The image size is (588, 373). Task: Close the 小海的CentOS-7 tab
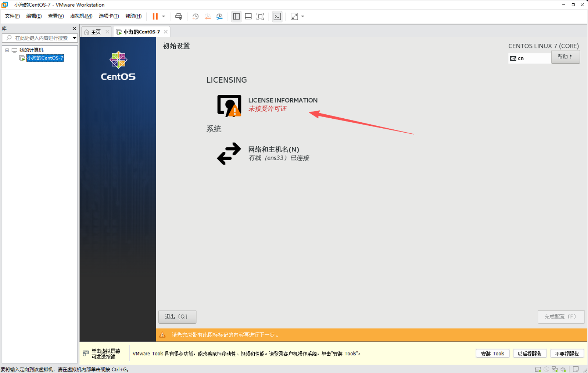[166, 32]
